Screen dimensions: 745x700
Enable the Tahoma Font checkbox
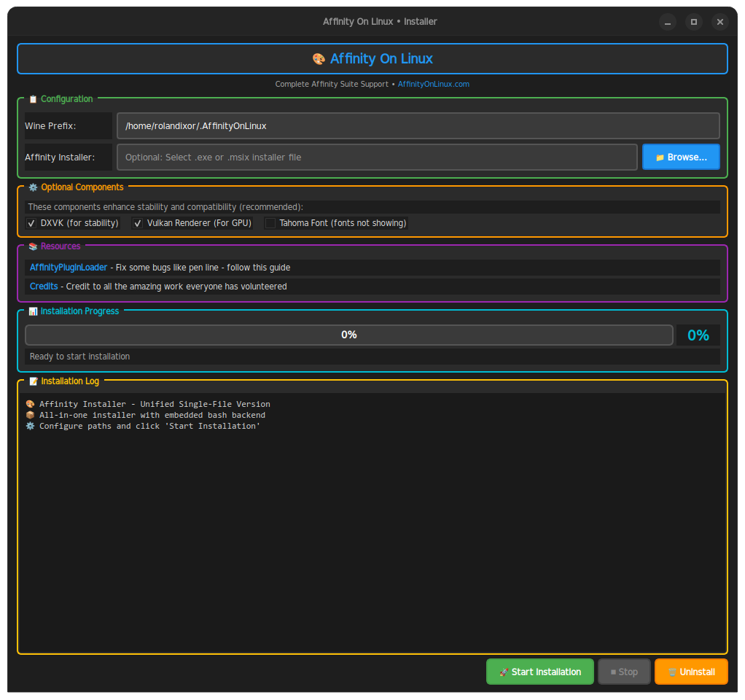tap(270, 222)
